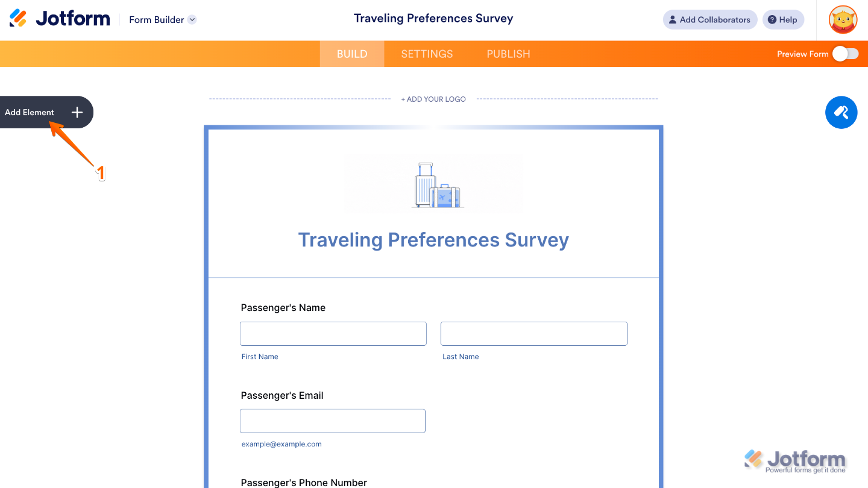Open the Form Designer paint roller icon
Screen dimensions: 868x488
coord(841,112)
